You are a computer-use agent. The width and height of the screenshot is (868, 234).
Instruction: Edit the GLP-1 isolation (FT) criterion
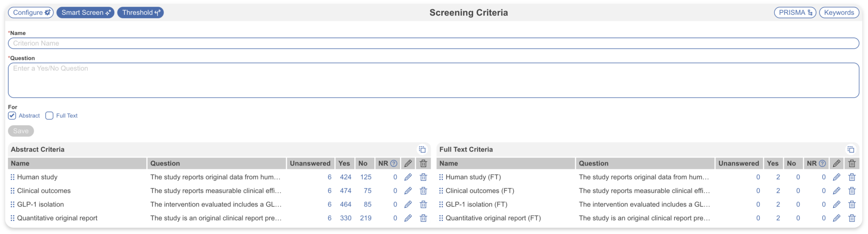(x=836, y=204)
